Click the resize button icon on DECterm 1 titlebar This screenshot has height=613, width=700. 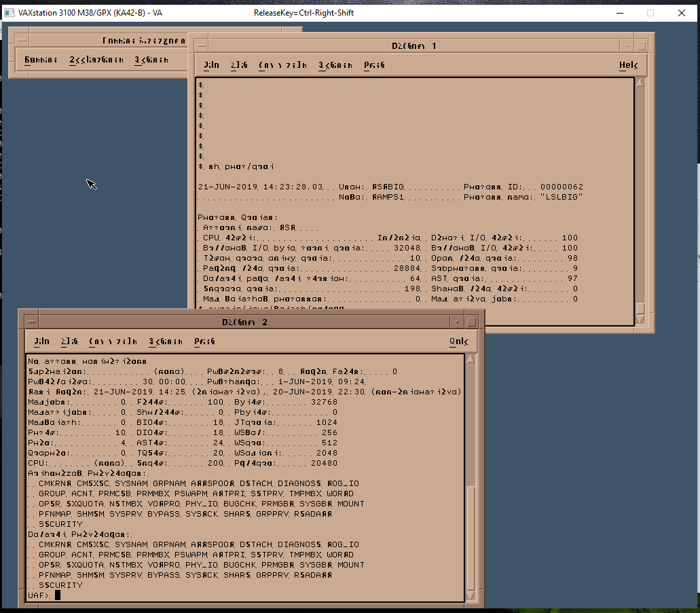click(x=641, y=45)
